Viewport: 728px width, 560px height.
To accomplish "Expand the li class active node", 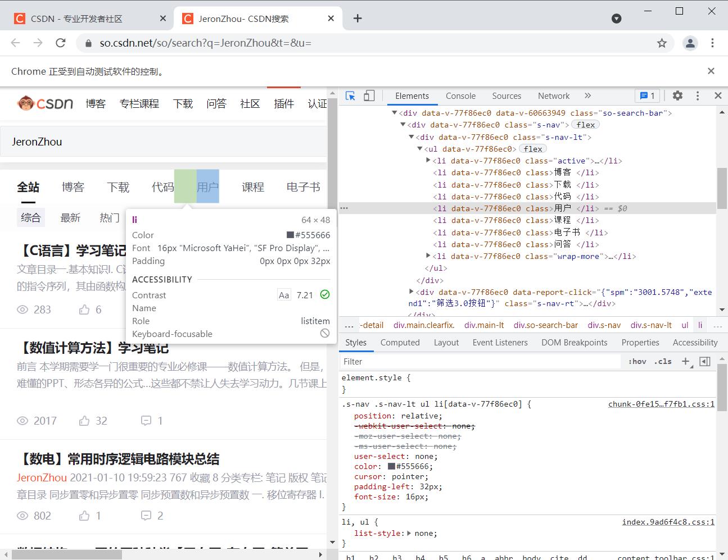I will tap(428, 161).
